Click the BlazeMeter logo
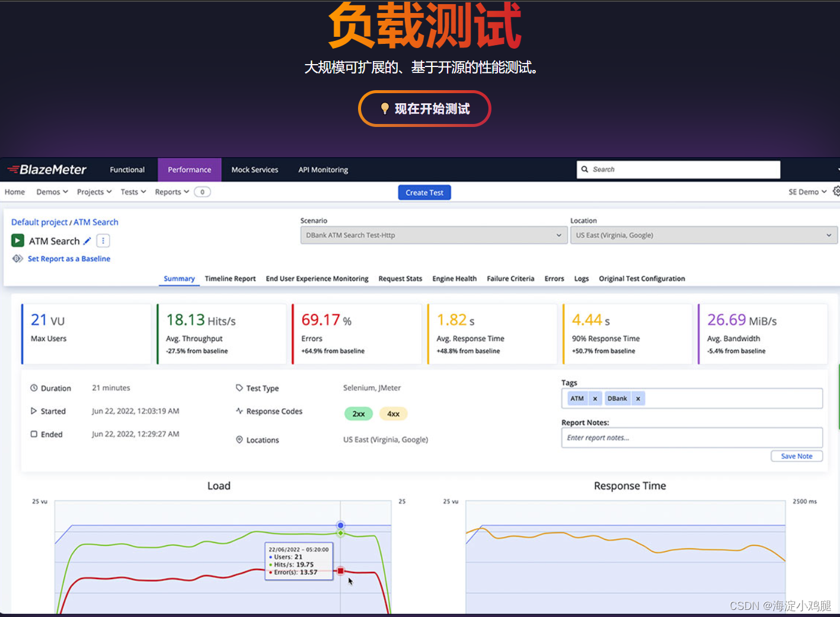 click(47, 170)
